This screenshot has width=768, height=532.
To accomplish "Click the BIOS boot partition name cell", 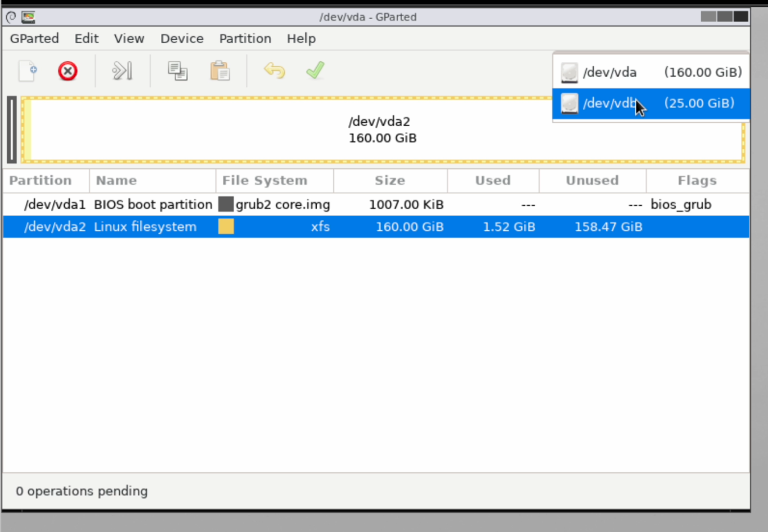I will coord(153,205).
